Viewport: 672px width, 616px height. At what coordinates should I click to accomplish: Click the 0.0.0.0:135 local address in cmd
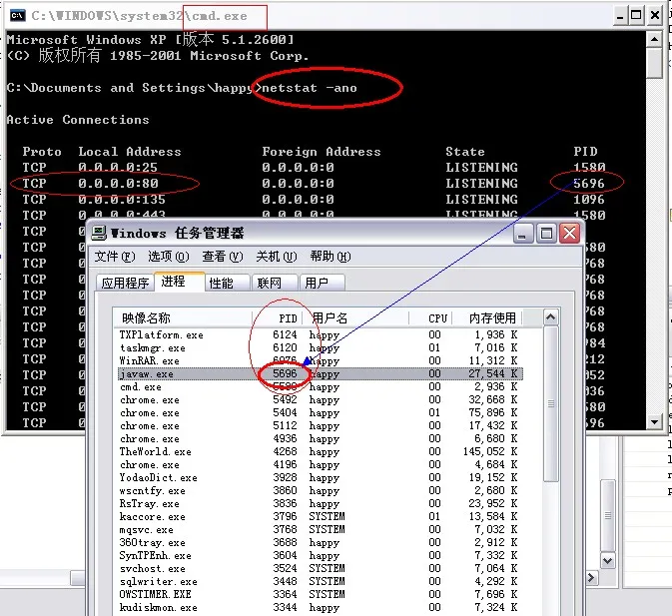[122, 200]
